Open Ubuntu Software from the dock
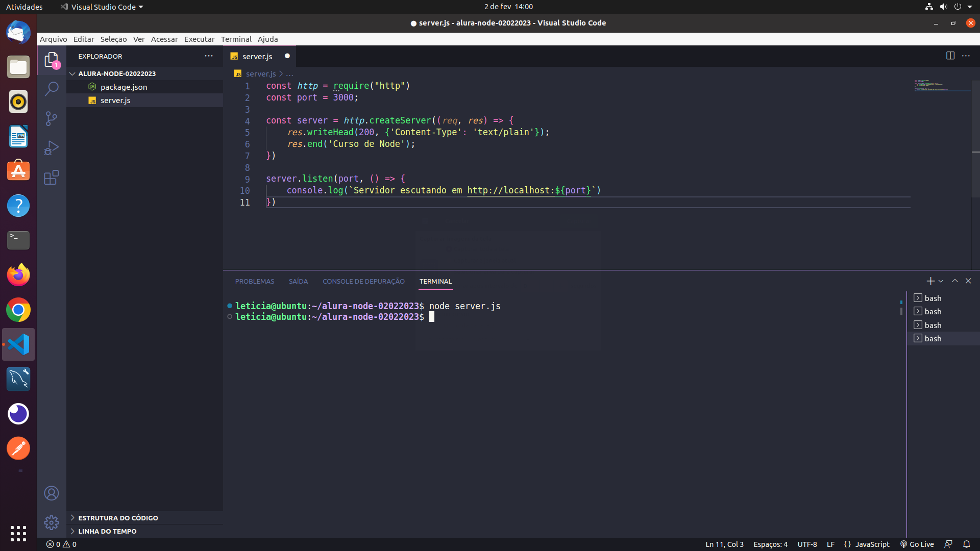Viewport: 980px width, 551px height. [x=18, y=171]
